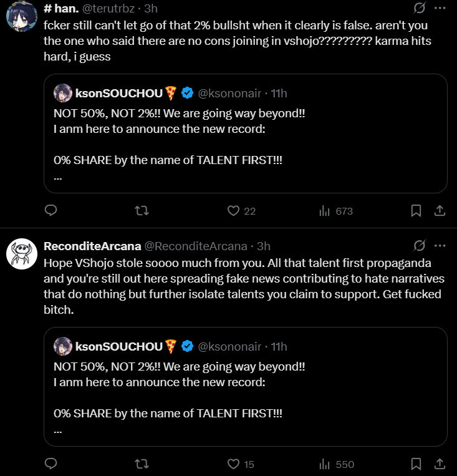Share han.'s tweet
The height and width of the screenshot is (476, 457).
tap(439, 211)
